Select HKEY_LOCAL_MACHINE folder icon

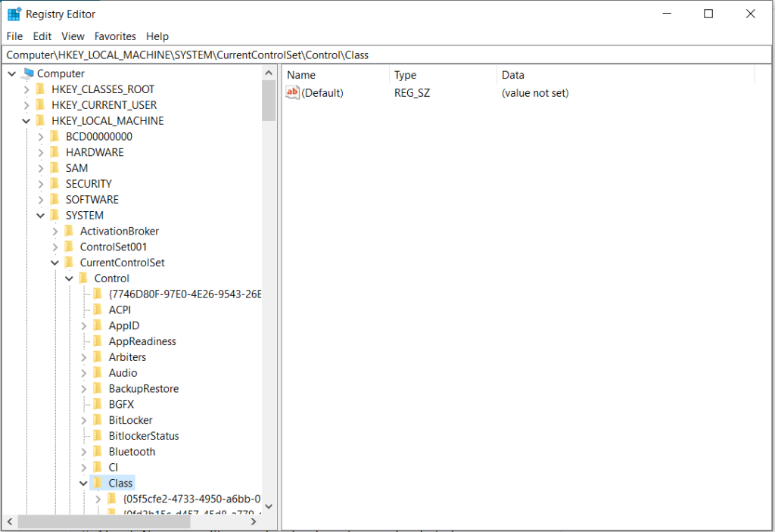click(41, 120)
